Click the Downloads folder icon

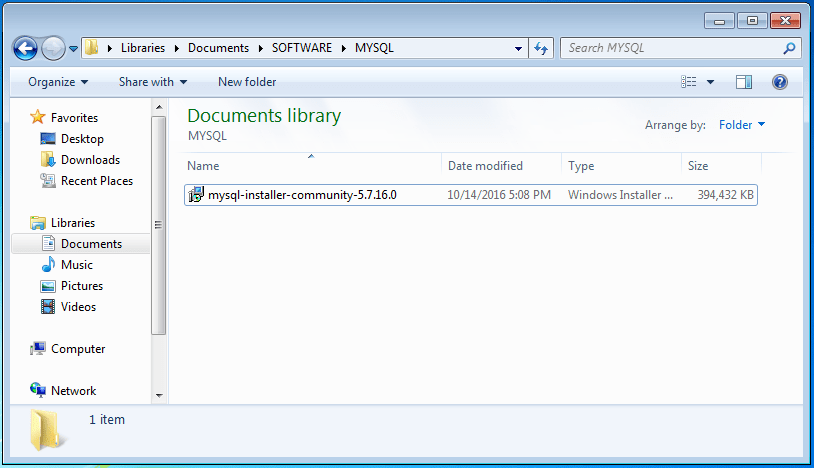click(48, 159)
